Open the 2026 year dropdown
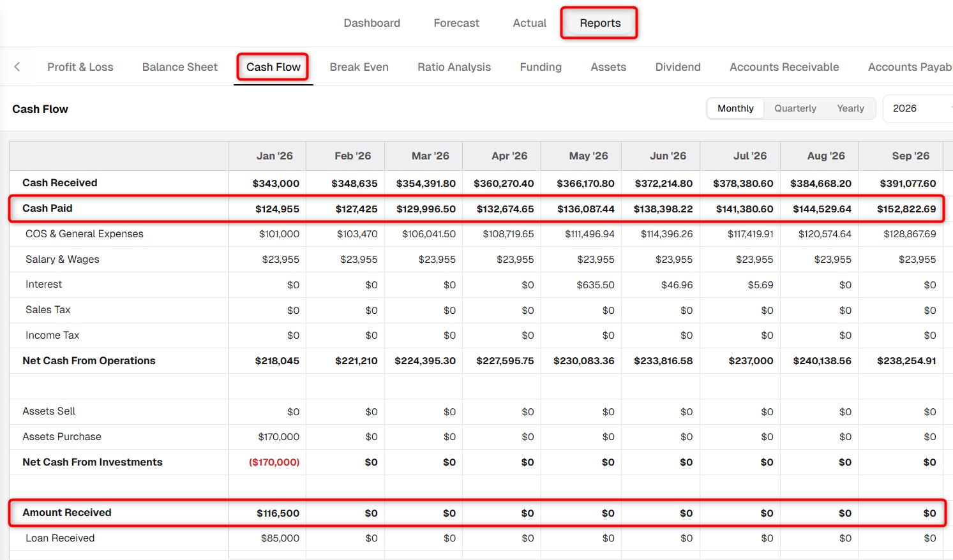953x560 pixels. click(918, 108)
